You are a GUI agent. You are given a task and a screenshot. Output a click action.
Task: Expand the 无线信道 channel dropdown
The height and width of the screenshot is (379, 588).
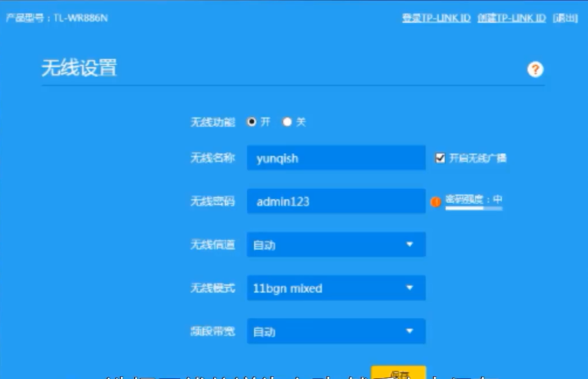pyautogui.click(x=336, y=244)
